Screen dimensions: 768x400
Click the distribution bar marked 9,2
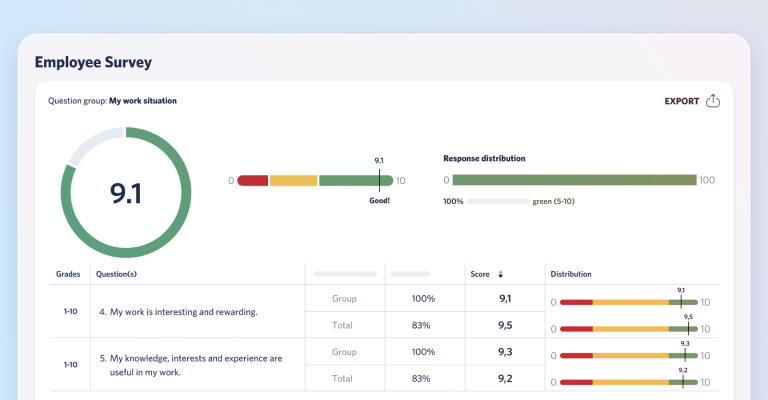[x=629, y=382]
